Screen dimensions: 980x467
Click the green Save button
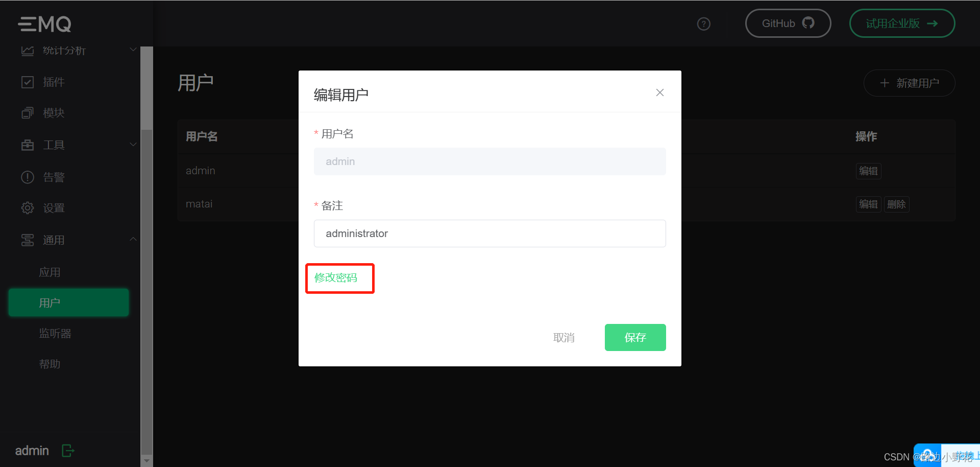click(635, 337)
